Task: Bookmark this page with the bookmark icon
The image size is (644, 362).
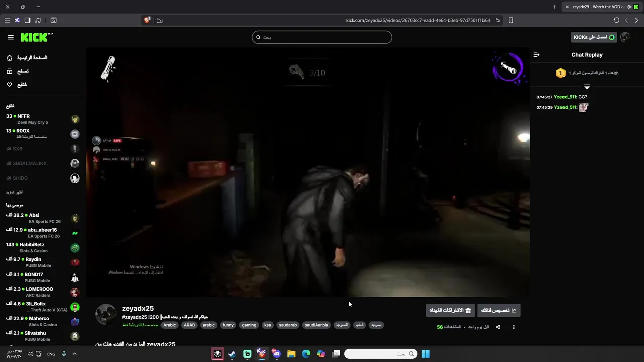Action: (511, 20)
